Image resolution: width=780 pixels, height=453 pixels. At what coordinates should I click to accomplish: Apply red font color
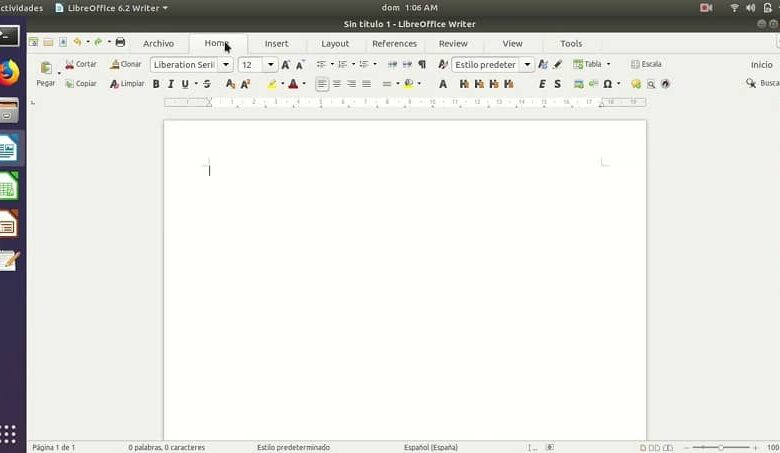tap(293, 84)
